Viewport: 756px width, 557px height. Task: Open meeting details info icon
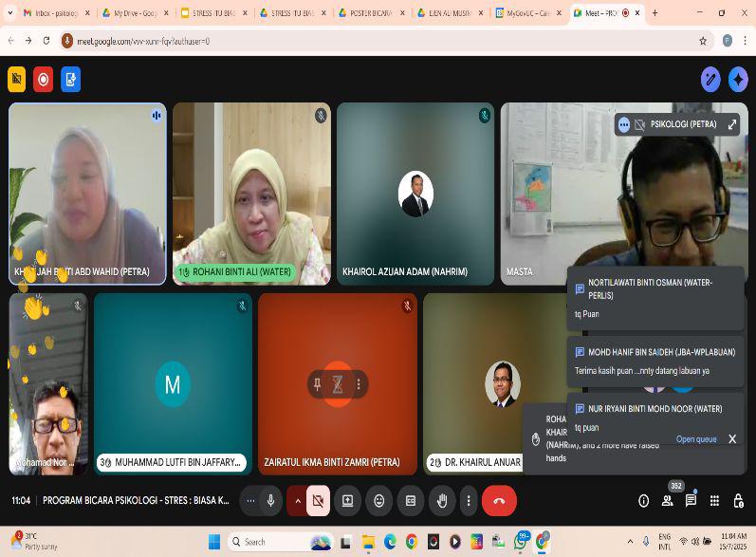[x=644, y=500]
